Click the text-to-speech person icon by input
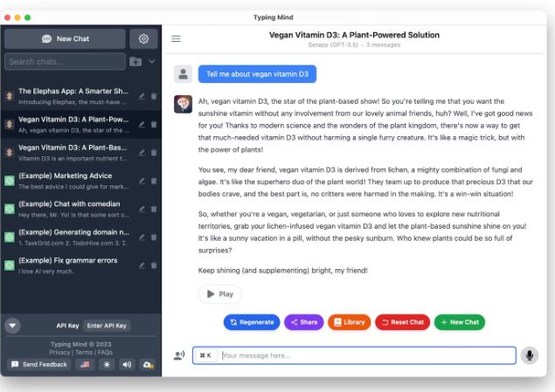This screenshot has height=392, width=555. (x=179, y=355)
